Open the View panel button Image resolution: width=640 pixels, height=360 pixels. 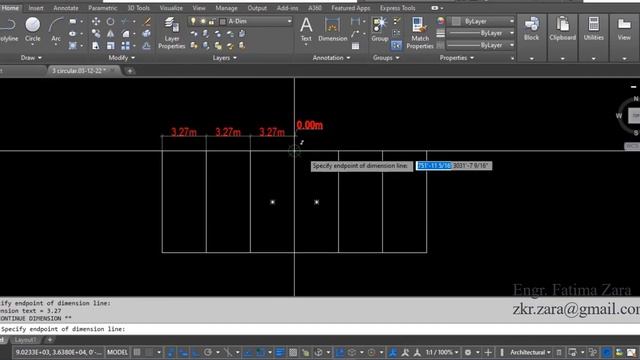click(x=624, y=29)
